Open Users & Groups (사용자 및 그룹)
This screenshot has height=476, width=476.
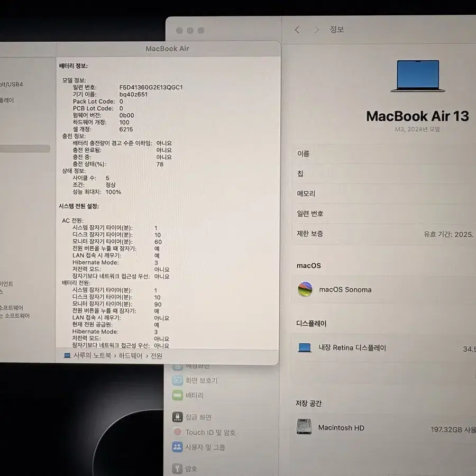(x=198, y=447)
